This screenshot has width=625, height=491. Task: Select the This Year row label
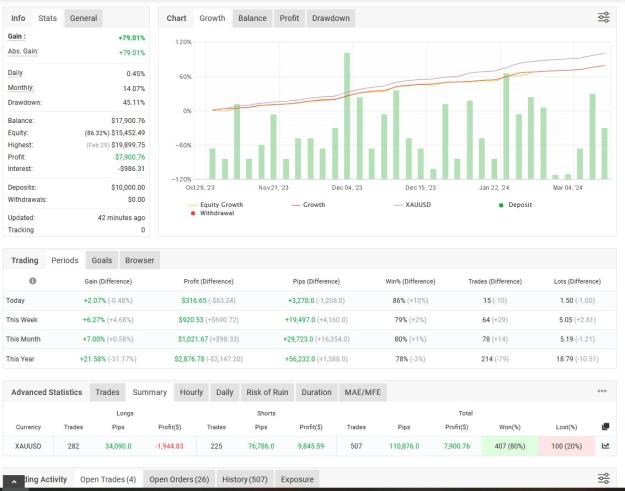pyautogui.click(x=20, y=359)
